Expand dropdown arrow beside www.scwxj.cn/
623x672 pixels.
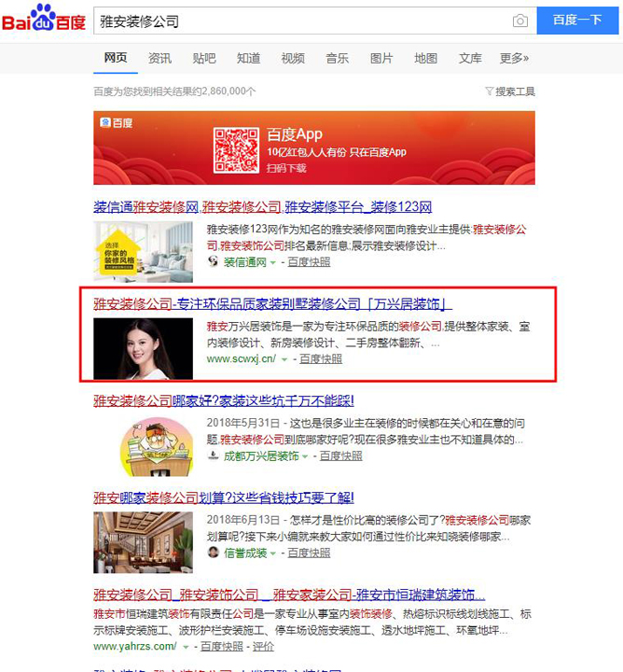pos(284,359)
